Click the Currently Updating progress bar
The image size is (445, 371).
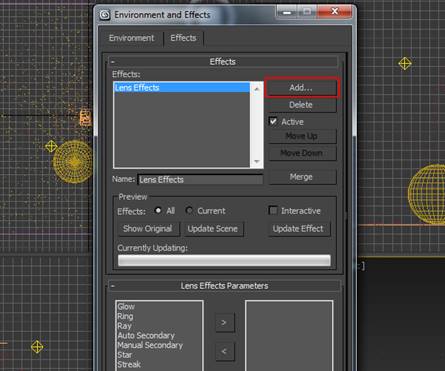tap(224, 260)
